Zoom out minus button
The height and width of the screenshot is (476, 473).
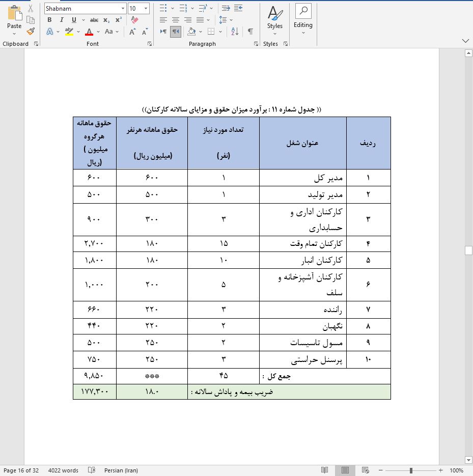coord(380,470)
